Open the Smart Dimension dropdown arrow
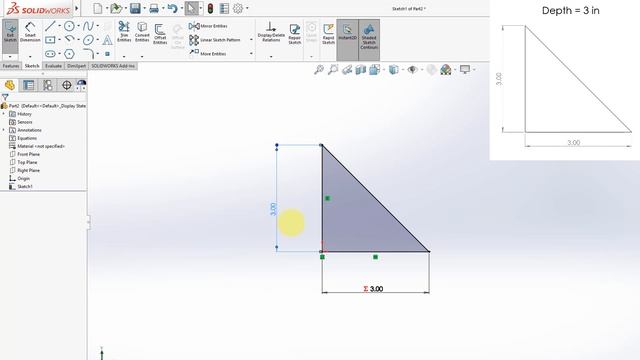The width and height of the screenshot is (640, 360). coord(30,56)
